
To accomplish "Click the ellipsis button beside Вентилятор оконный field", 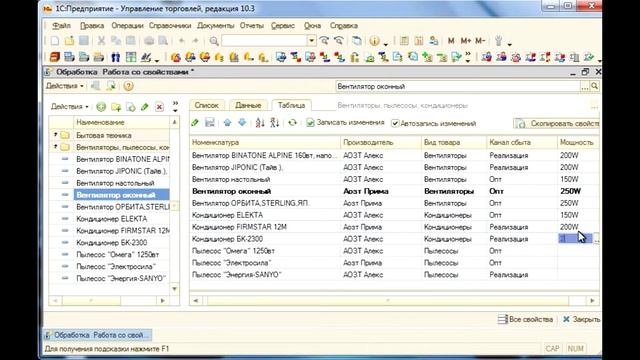I will pos(585,86).
